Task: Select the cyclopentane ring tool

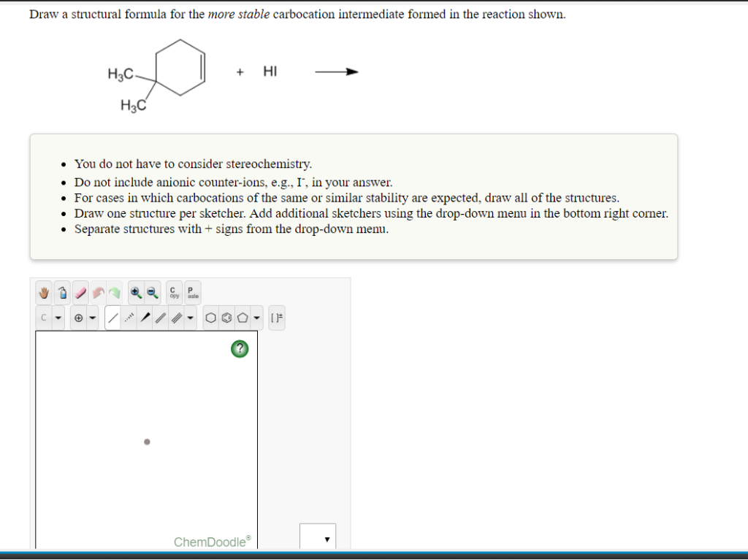Action: click(x=241, y=318)
